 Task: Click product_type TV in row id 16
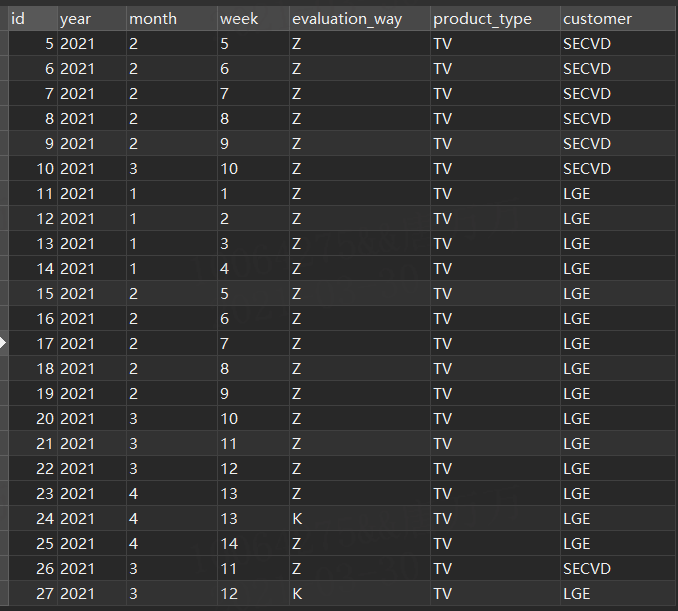tap(495, 319)
